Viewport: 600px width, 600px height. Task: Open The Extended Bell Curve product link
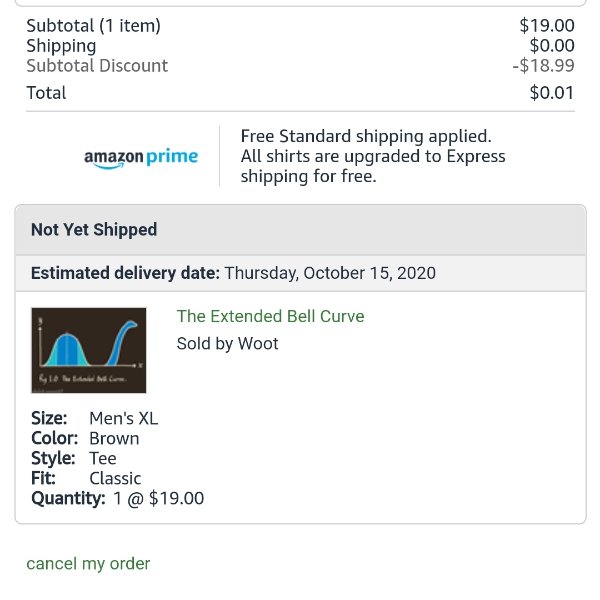coord(270,316)
